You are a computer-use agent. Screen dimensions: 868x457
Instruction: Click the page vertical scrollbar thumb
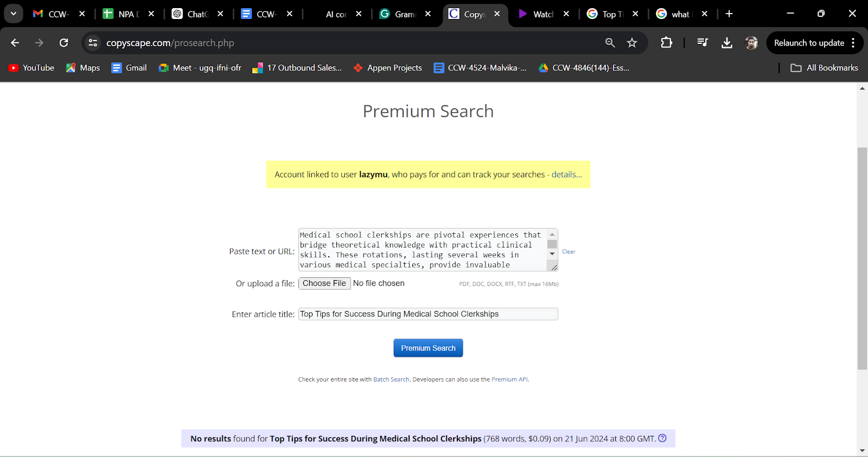point(863,258)
